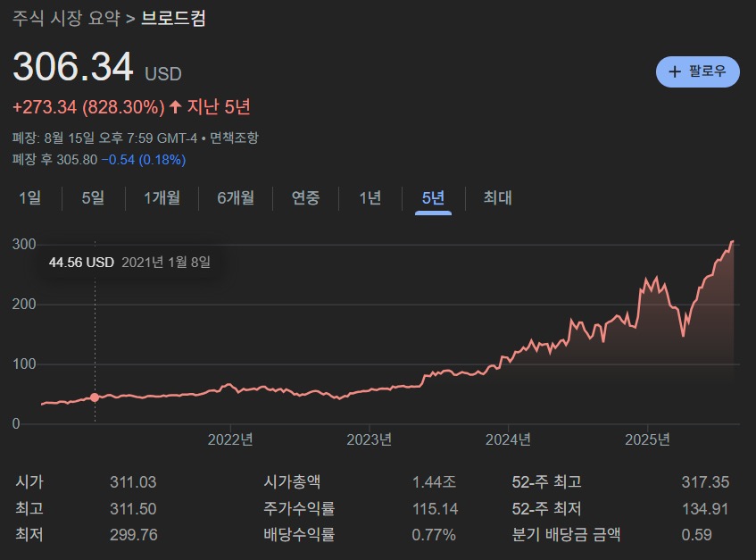
Task: Open the 면책조항 disclaimer link
Action: click(x=235, y=138)
